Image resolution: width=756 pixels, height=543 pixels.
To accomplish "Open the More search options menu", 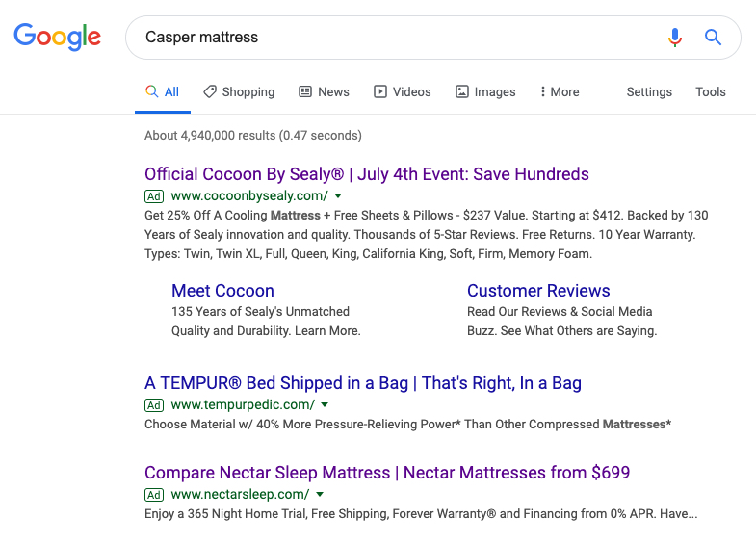I will point(560,91).
